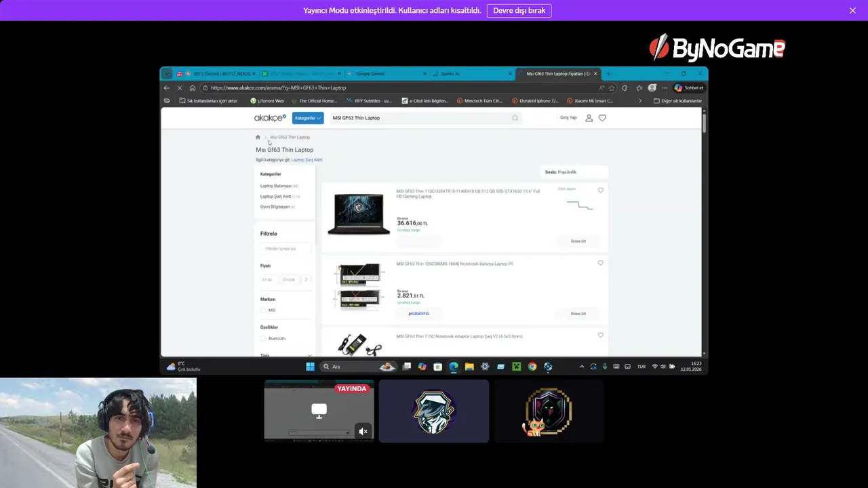Click the breadcrumb home icon
The width and height of the screenshot is (868, 488).
(258, 137)
